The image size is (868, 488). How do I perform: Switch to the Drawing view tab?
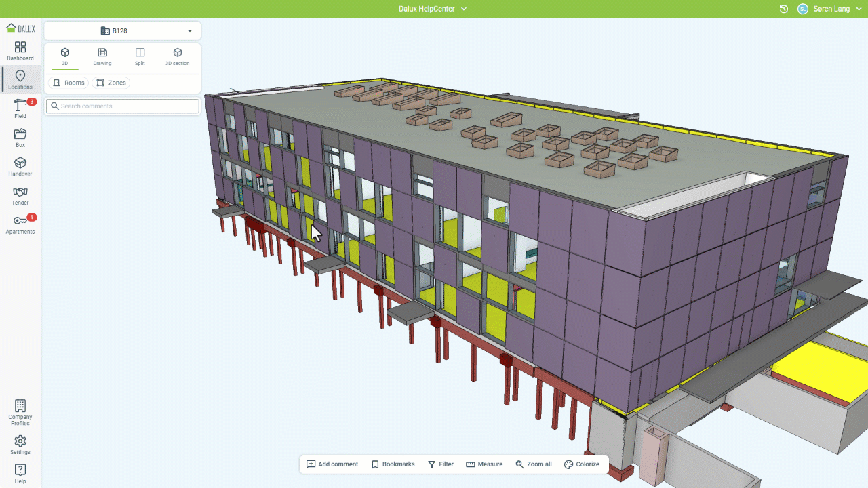point(102,56)
